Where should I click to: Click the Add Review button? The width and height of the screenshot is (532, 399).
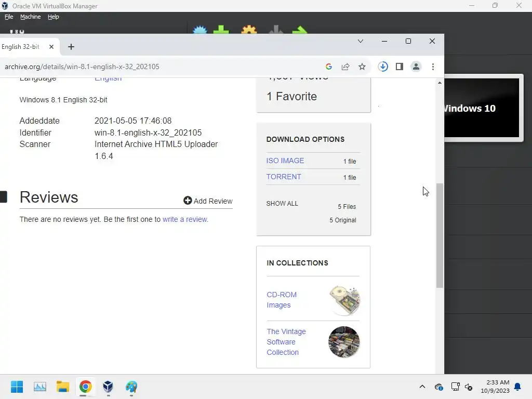point(208,201)
